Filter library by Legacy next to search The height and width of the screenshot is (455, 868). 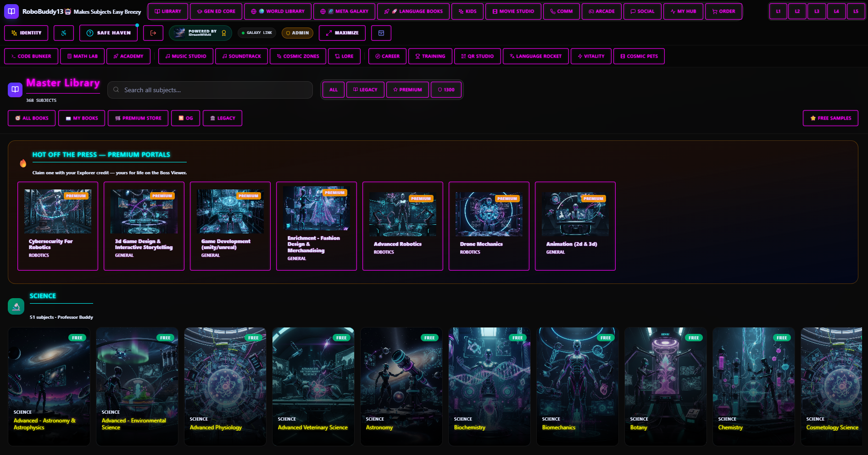(365, 90)
